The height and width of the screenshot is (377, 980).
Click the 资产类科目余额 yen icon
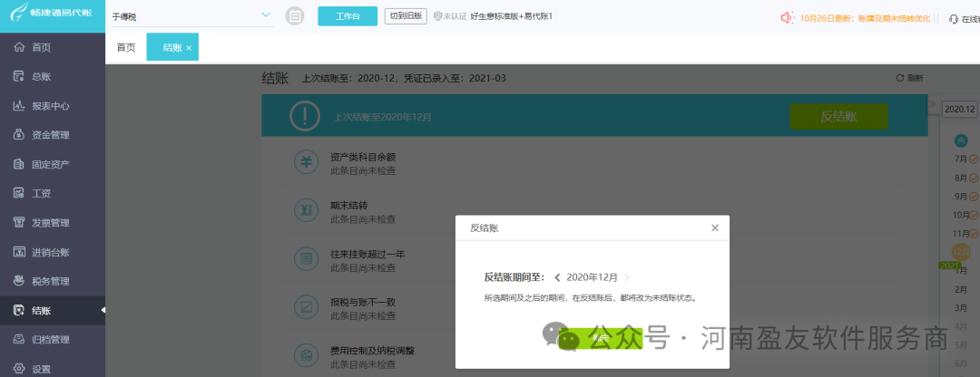(x=307, y=162)
